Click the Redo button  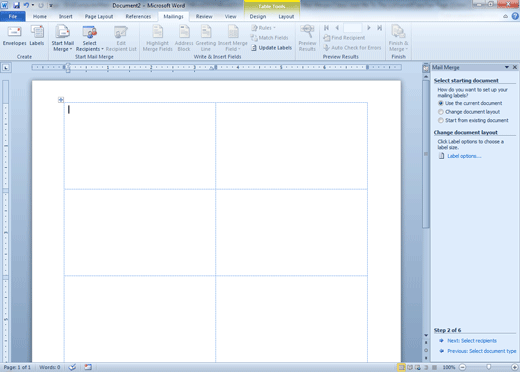[x=41, y=5]
